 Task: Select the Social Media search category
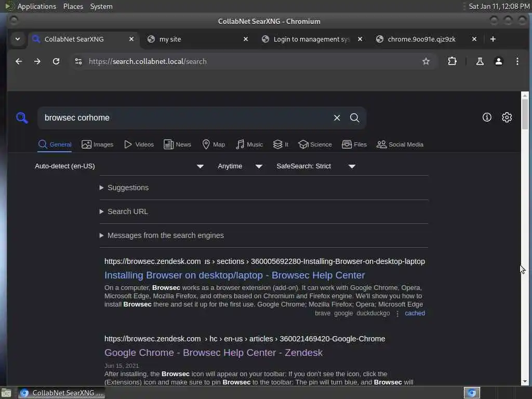click(x=400, y=144)
